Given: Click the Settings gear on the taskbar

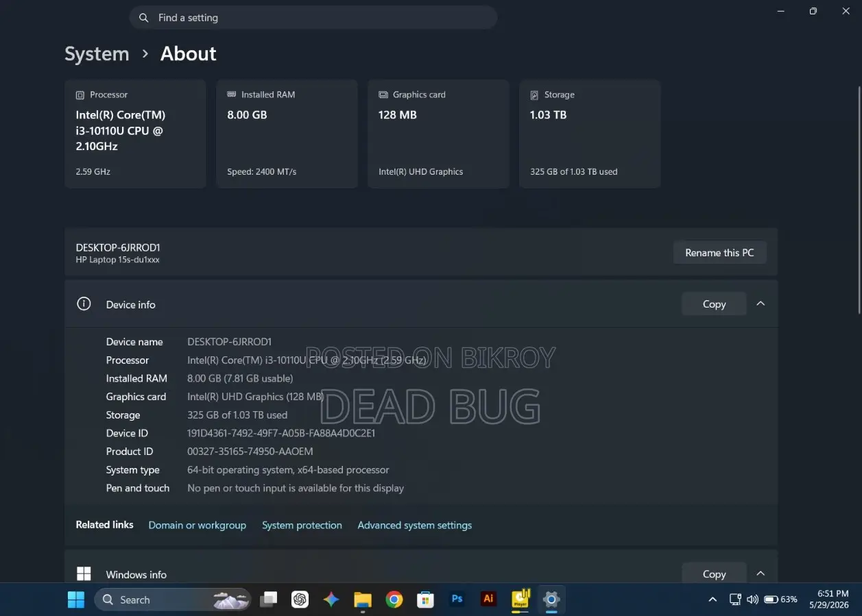Looking at the screenshot, I should (551, 600).
